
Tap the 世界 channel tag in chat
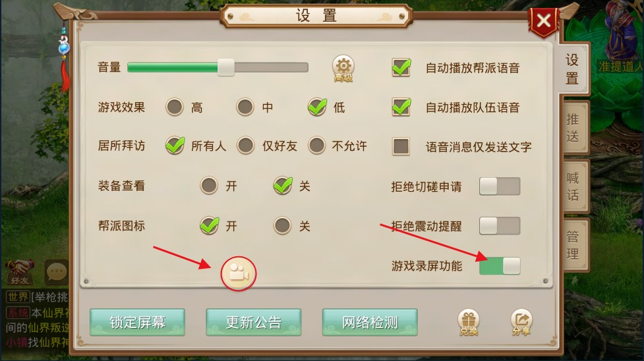pyautogui.click(x=18, y=296)
